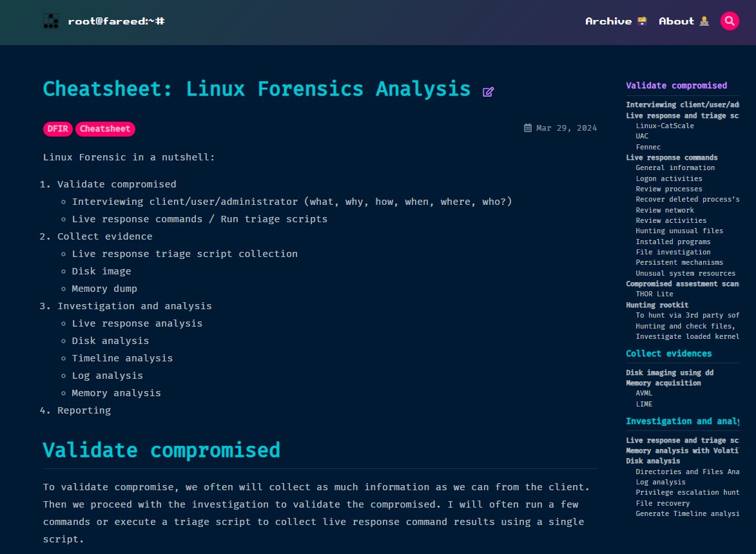Select the Cheatsheet tag badge
756x554 pixels.
pyautogui.click(x=105, y=129)
